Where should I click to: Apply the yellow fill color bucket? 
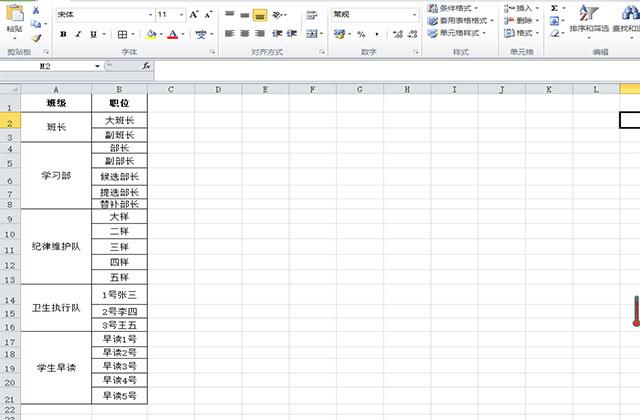click(151, 35)
